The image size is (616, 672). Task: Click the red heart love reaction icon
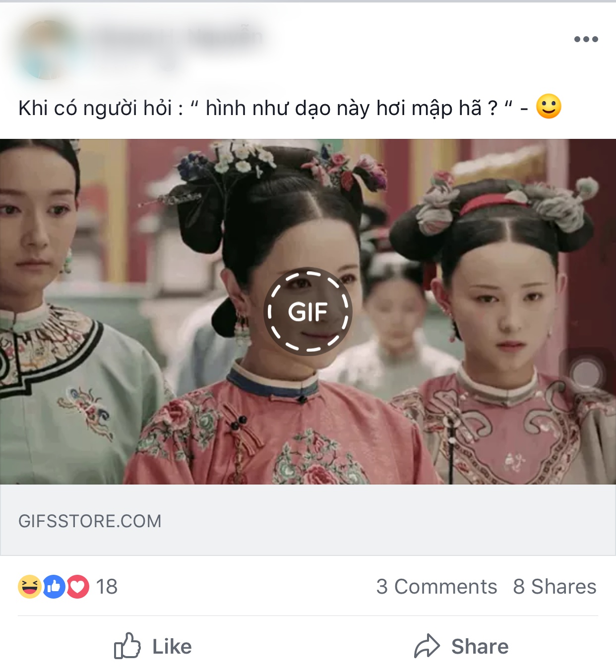[77, 587]
